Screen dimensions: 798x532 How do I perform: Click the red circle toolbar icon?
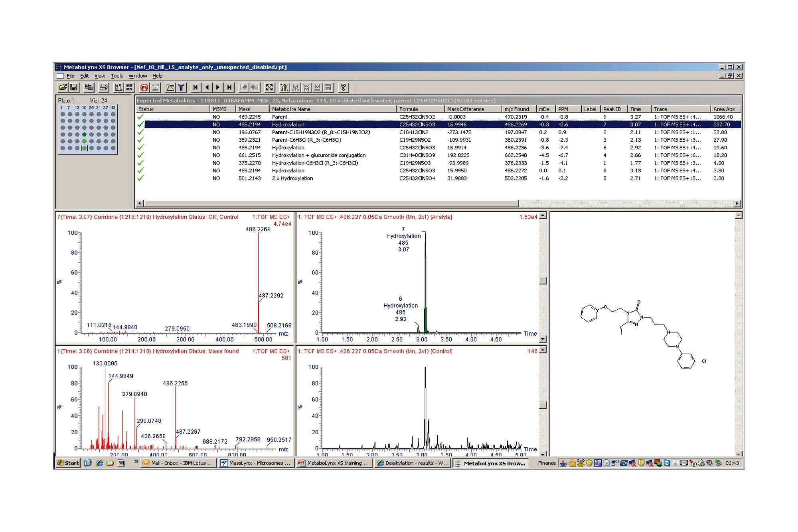(144, 87)
